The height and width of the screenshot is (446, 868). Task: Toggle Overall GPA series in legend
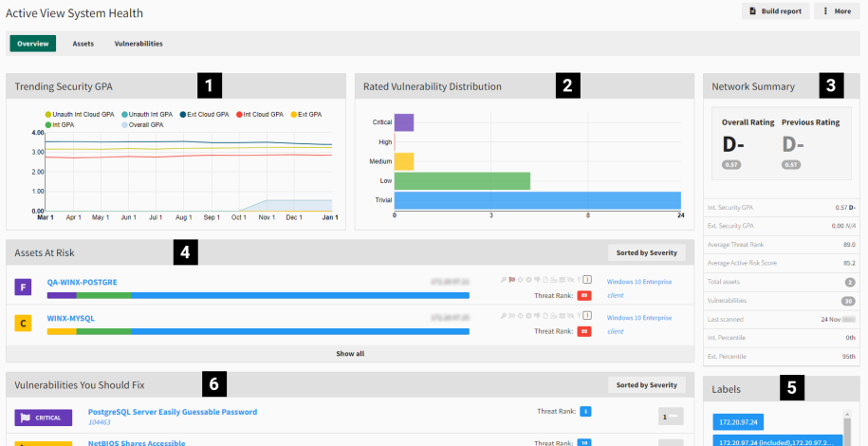click(142, 124)
